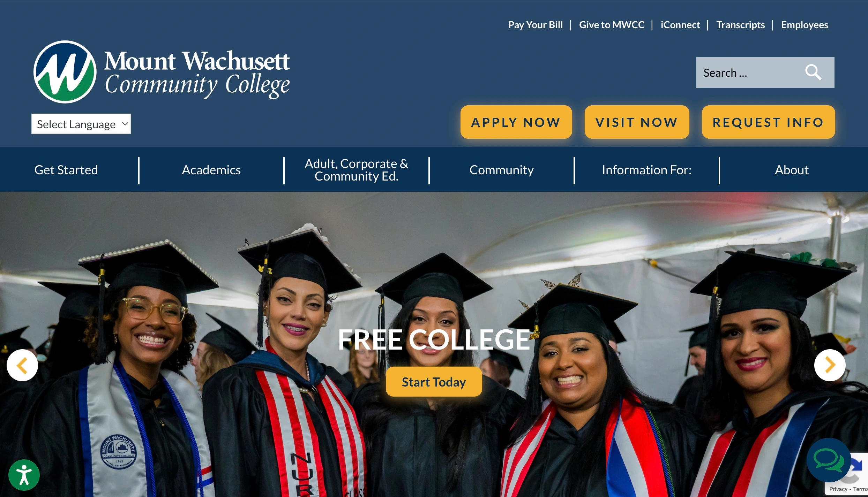This screenshot has height=497, width=868.
Task: Open the live chat bubble icon
Action: tap(828, 460)
